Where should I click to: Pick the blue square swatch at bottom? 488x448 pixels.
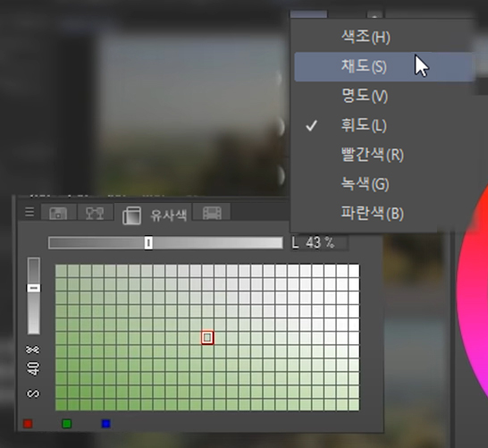(x=105, y=423)
